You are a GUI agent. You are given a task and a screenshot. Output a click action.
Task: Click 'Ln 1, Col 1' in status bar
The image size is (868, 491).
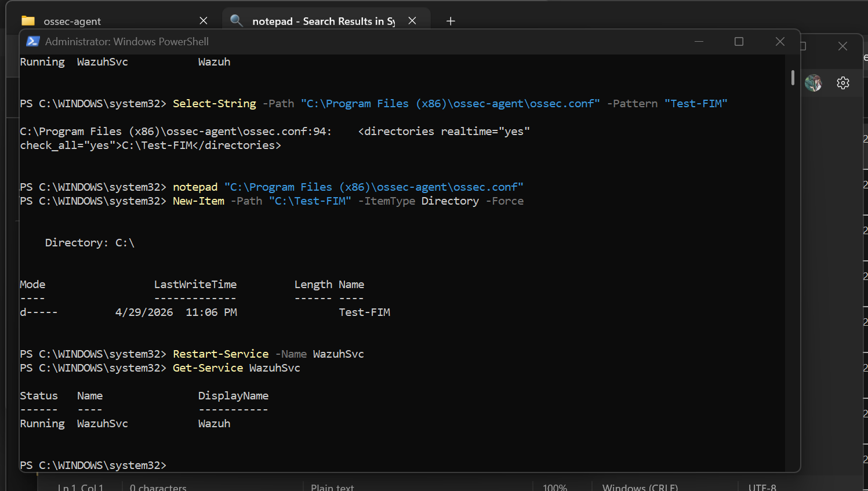(x=81, y=488)
